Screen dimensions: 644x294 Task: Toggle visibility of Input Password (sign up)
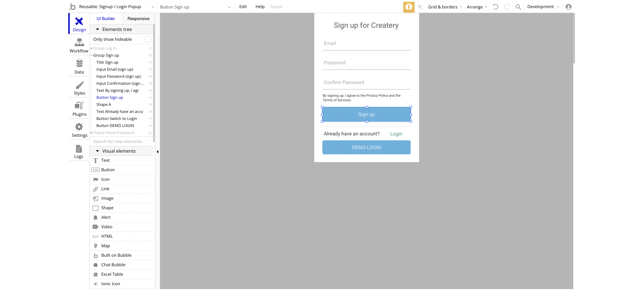tap(150, 76)
